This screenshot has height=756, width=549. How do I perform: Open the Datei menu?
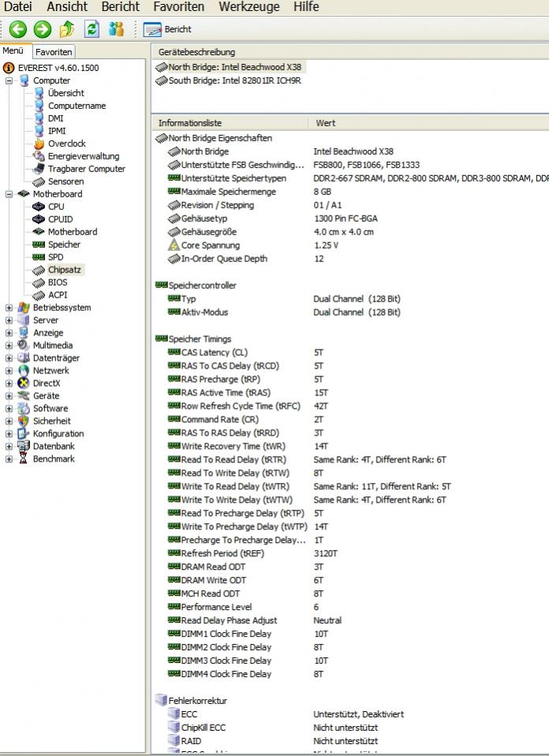pyautogui.click(x=18, y=7)
